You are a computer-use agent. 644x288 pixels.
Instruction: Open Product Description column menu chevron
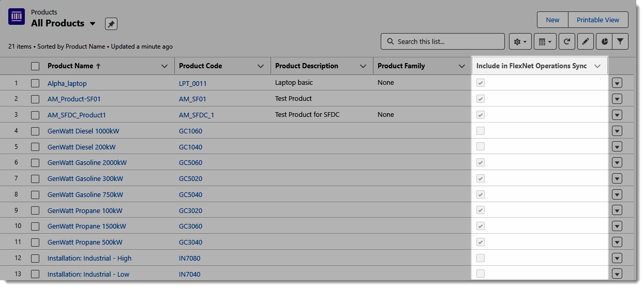pyautogui.click(x=363, y=66)
